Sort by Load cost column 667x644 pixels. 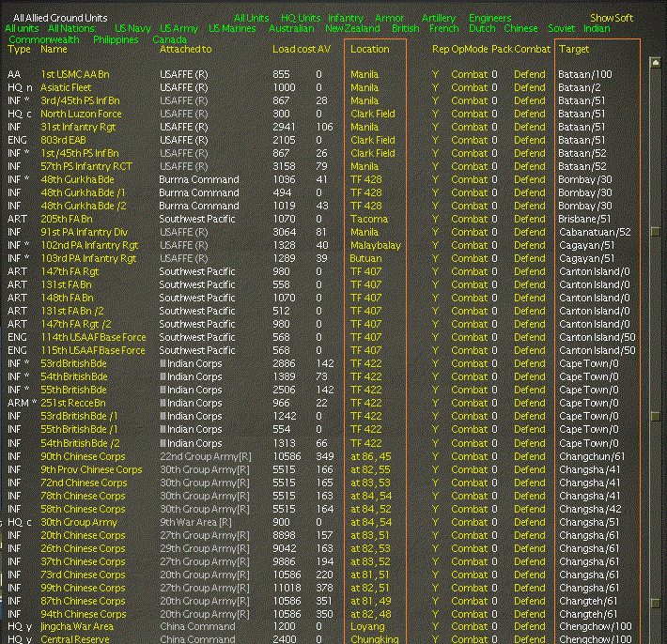294,50
